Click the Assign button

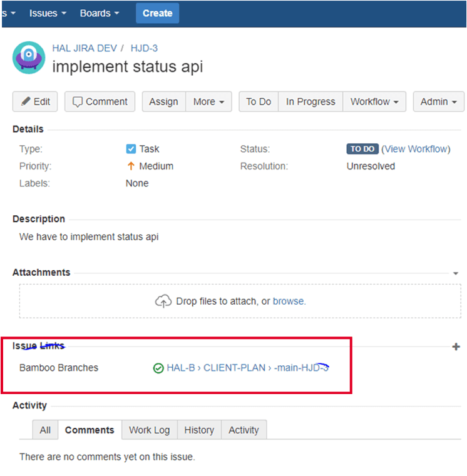click(164, 102)
